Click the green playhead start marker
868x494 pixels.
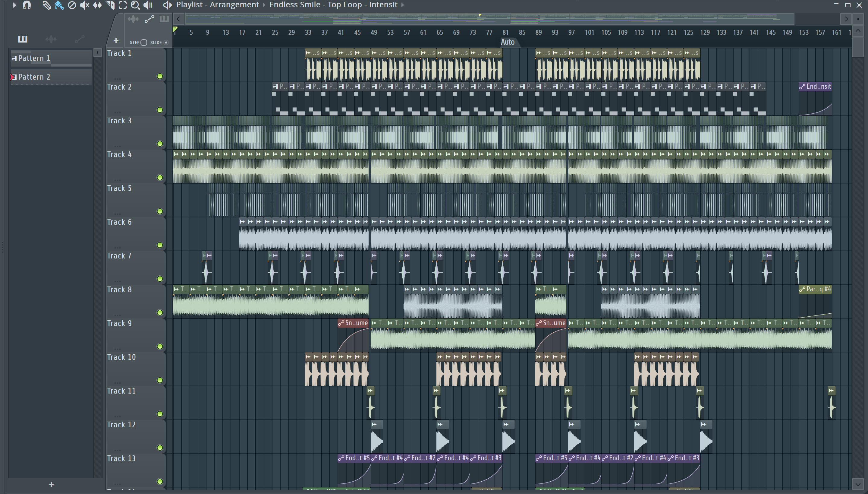point(175,29)
